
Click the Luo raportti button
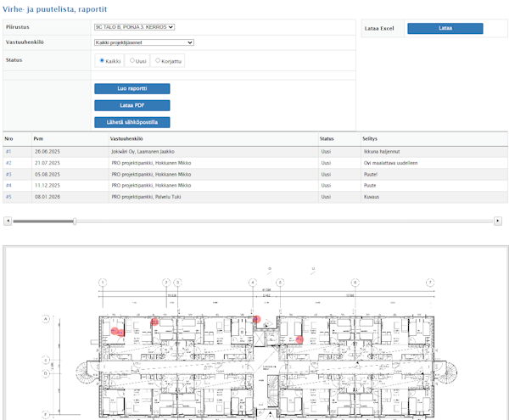(x=131, y=88)
